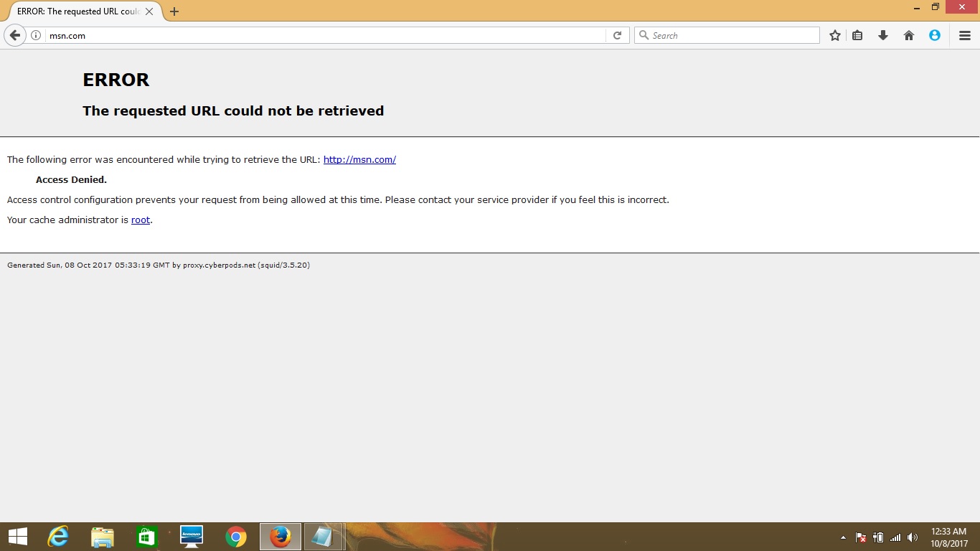Show hidden system tray icons
Viewport: 980px width, 551px height.
843,537
